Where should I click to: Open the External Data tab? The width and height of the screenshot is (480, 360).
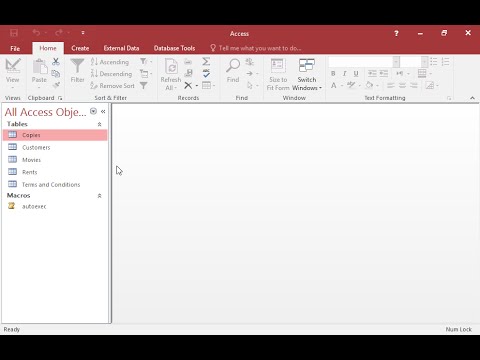coord(121,48)
